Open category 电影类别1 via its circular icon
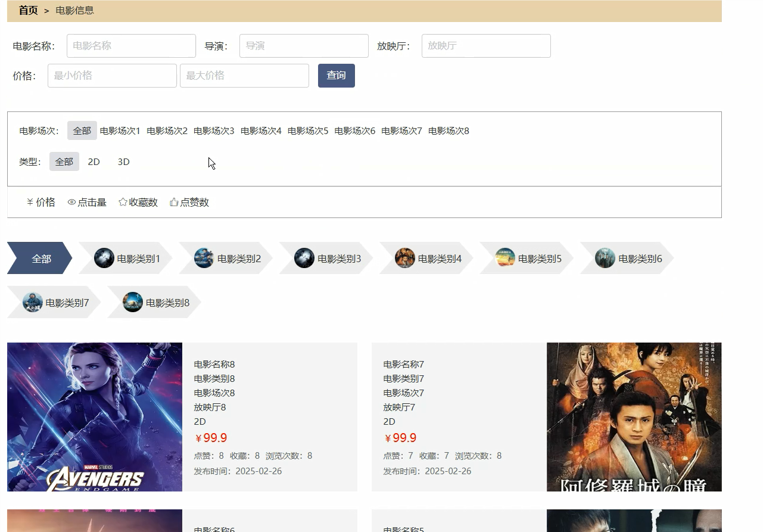 104,257
